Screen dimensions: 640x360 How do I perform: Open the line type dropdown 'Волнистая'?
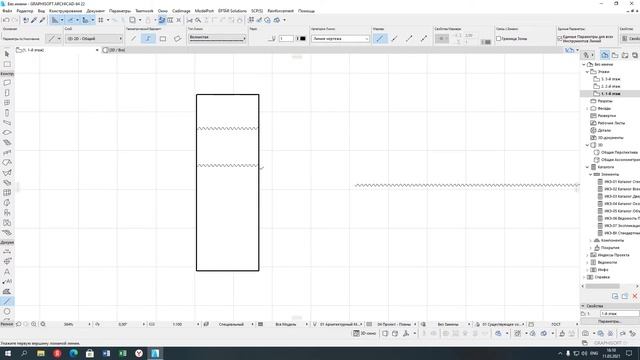(x=217, y=38)
